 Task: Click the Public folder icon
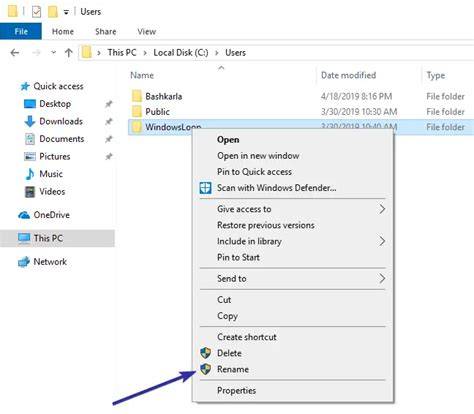137,111
